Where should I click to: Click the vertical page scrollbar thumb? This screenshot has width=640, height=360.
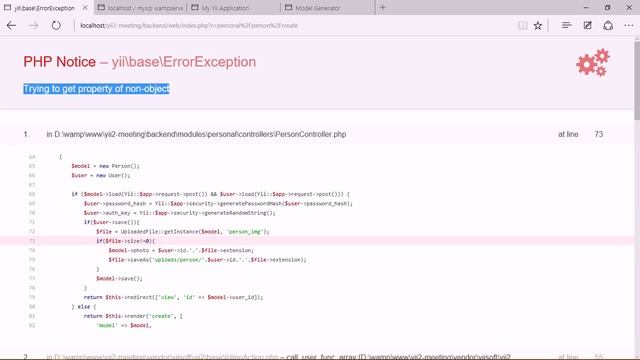[637, 80]
